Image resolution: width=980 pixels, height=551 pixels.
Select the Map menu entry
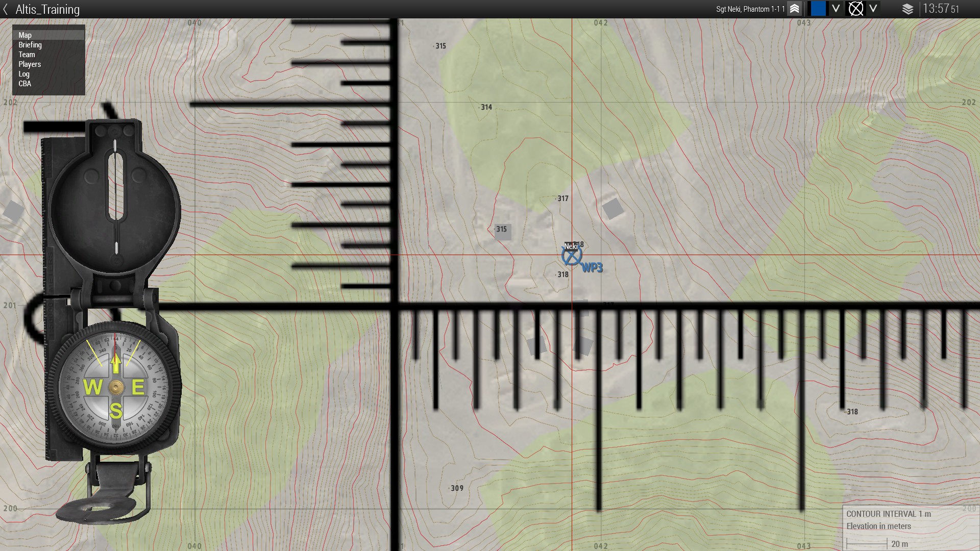coord(26,35)
